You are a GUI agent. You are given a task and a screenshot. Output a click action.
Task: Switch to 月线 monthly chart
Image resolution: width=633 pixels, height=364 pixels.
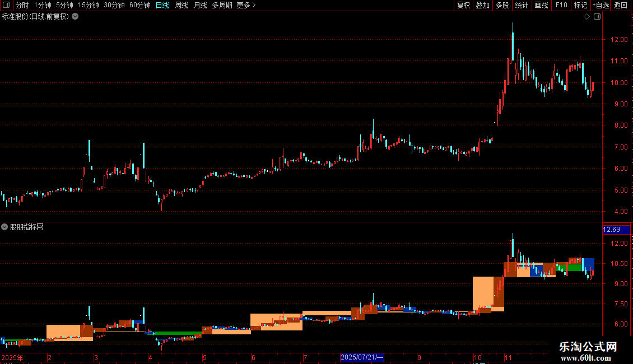click(x=200, y=5)
